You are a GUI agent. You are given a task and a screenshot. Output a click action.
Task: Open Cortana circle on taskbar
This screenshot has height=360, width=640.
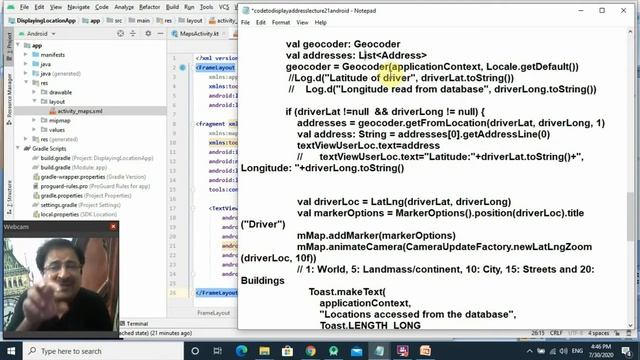pos(195,351)
